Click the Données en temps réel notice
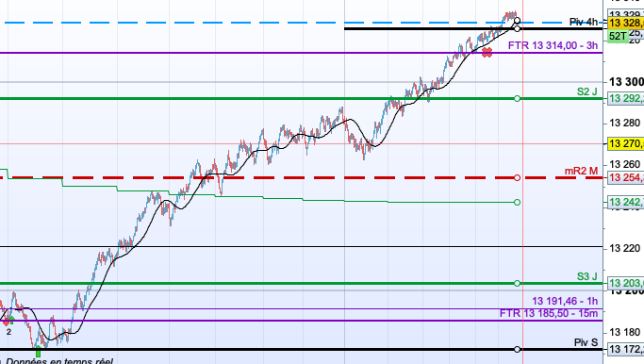The width and height of the screenshot is (644, 364). click(59, 361)
